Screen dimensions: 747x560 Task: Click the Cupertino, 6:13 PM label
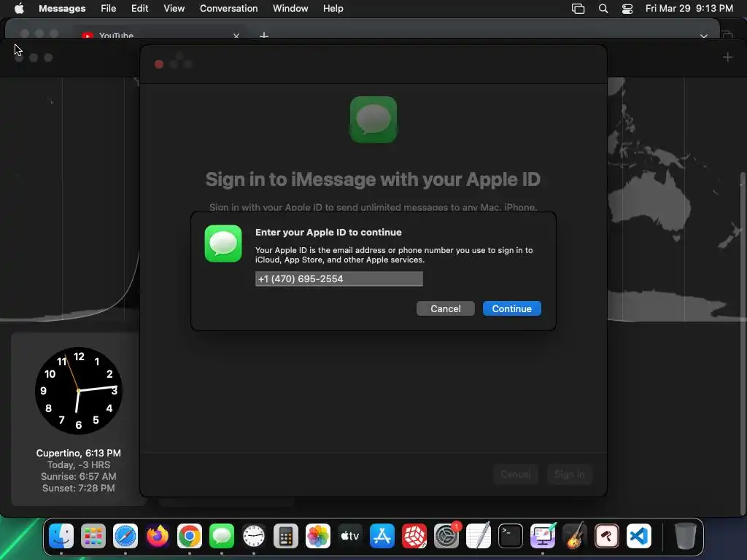click(x=79, y=453)
